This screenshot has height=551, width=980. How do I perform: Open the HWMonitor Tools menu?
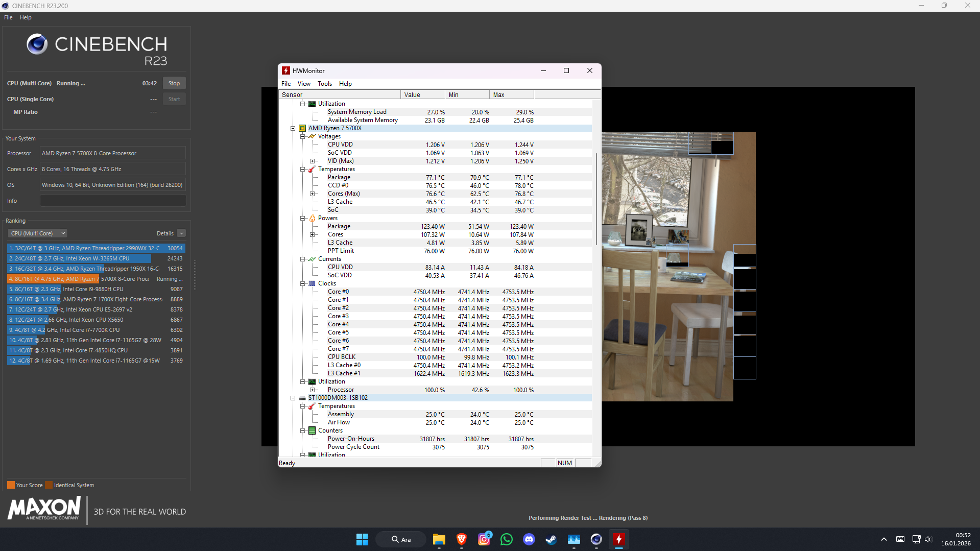[x=325, y=84]
